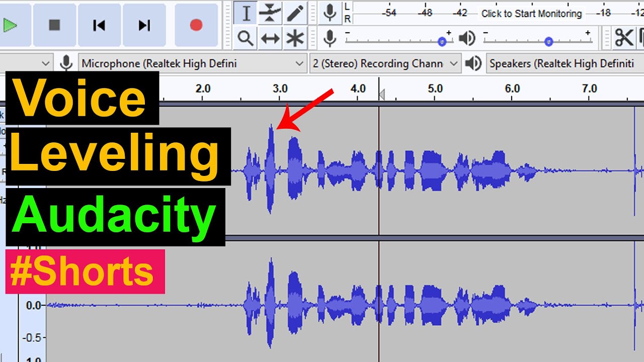Open the Microphone recording device dropdown
The image size is (644, 362).
pyautogui.click(x=192, y=64)
